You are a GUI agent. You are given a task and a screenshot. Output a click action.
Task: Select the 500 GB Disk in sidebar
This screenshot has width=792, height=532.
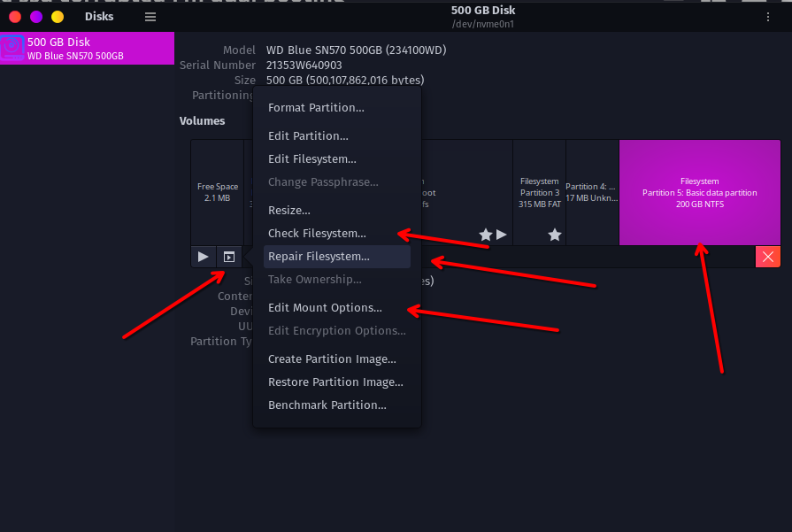click(88, 49)
